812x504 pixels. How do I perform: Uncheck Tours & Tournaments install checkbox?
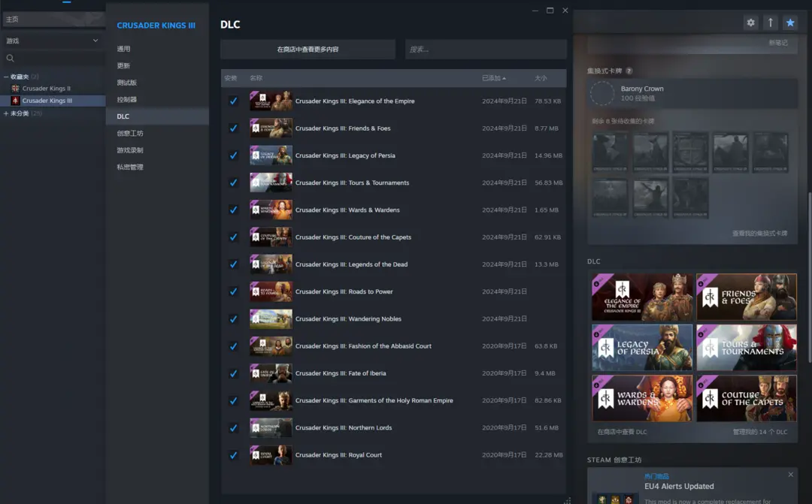click(234, 183)
